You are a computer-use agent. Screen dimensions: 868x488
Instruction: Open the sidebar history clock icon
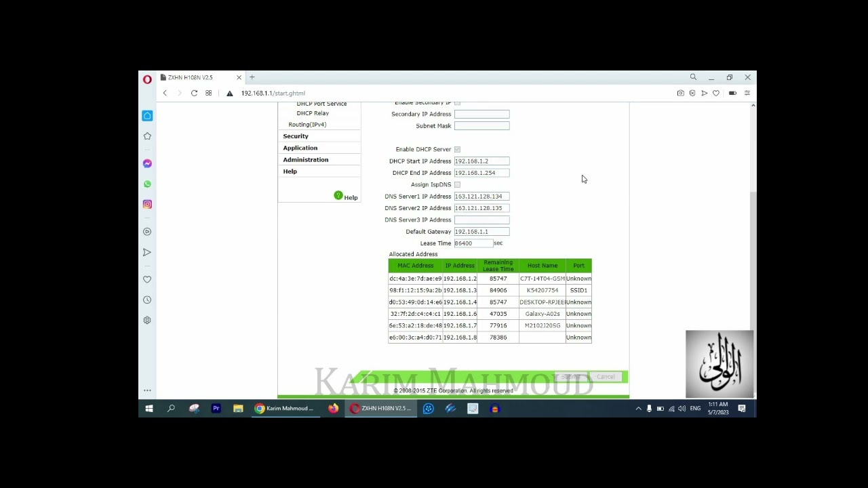coord(147,300)
